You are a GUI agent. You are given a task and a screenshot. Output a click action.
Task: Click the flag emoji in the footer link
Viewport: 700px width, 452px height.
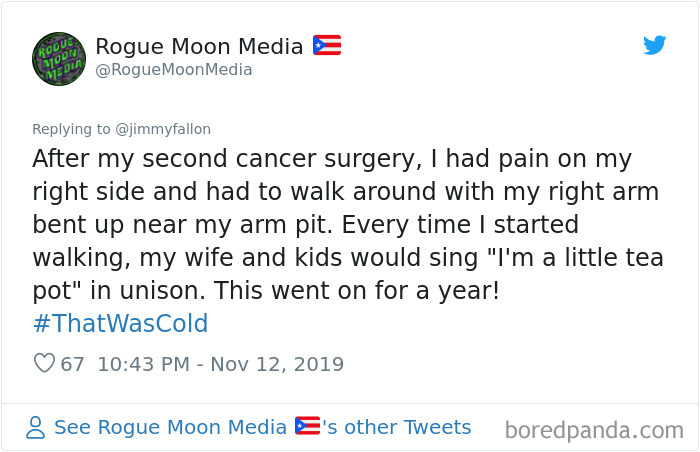pos(306,427)
